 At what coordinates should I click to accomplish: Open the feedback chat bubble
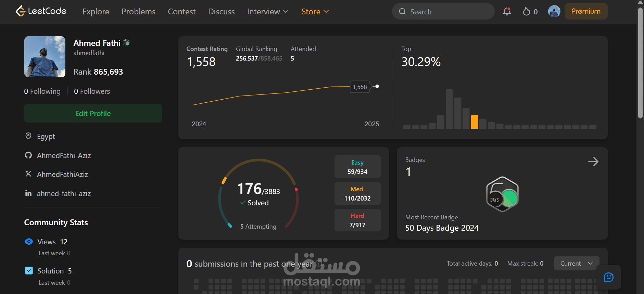[609, 277]
